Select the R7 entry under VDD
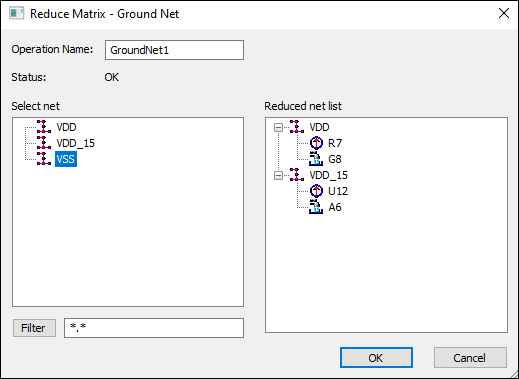 click(x=335, y=143)
